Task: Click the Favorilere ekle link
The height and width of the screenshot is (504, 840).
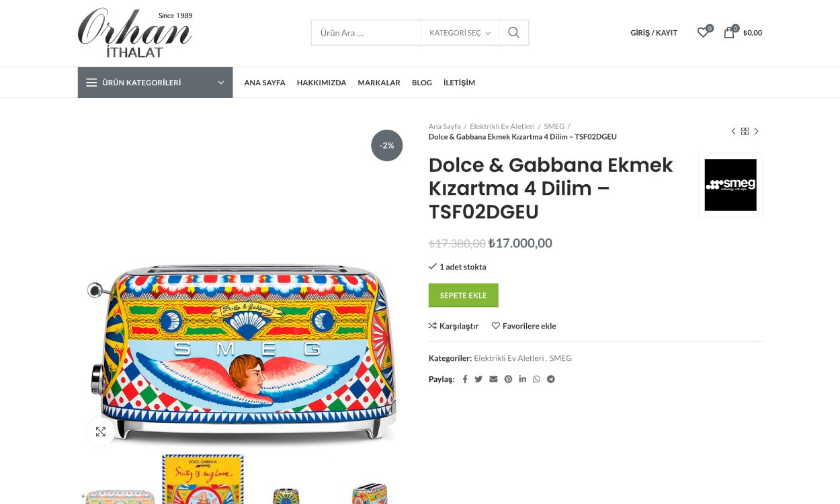Action: click(524, 326)
